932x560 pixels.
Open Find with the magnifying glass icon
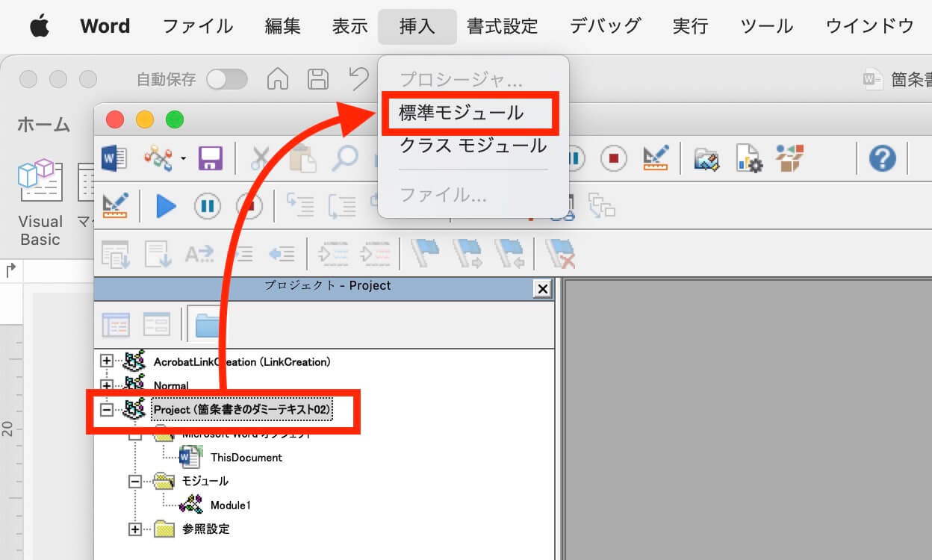[344, 158]
